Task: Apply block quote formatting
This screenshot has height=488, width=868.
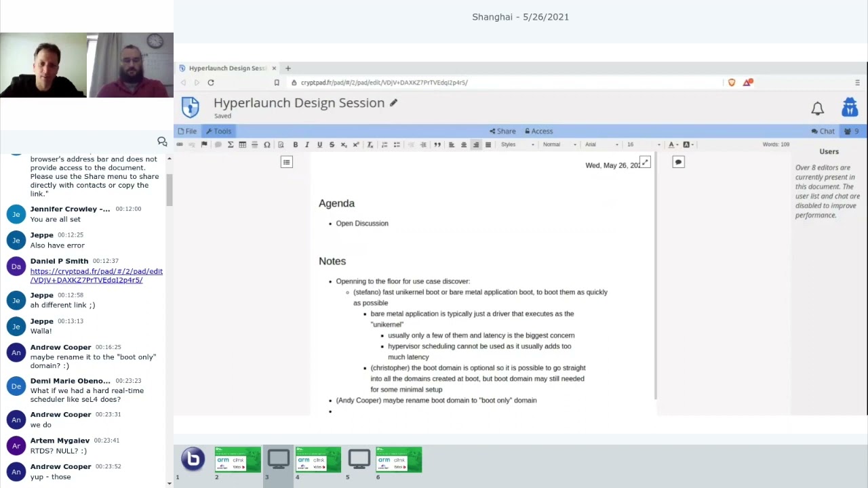Action: tap(437, 144)
